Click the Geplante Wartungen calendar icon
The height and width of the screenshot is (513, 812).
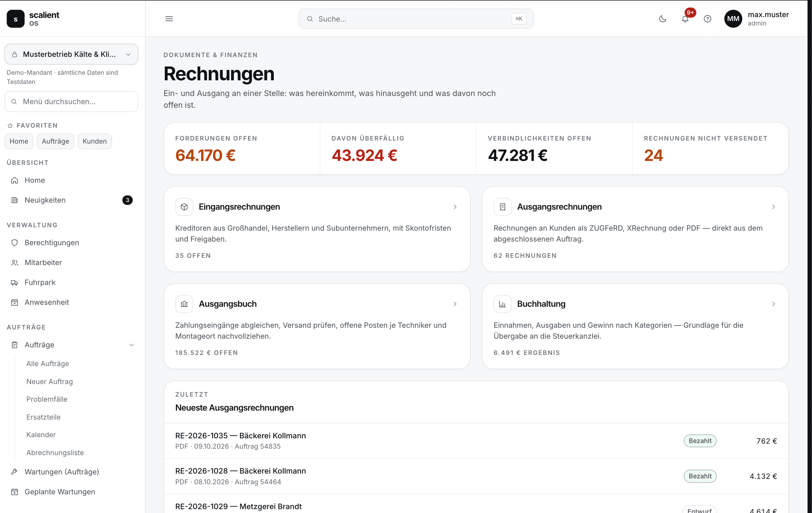[15, 492]
